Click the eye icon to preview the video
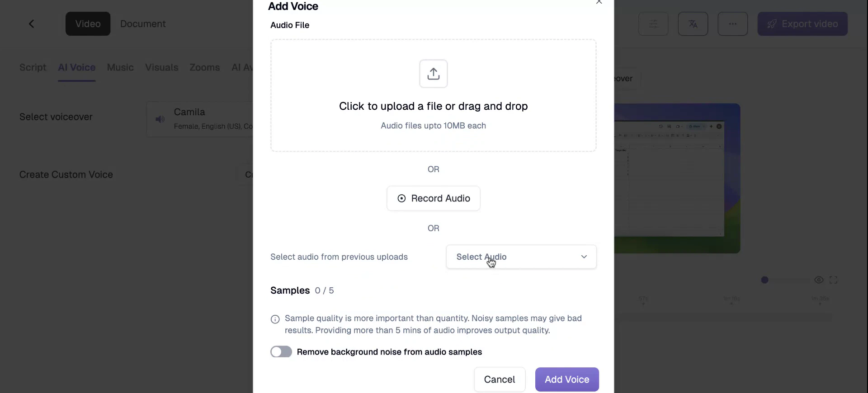The height and width of the screenshot is (393, 868). (819, 280)
